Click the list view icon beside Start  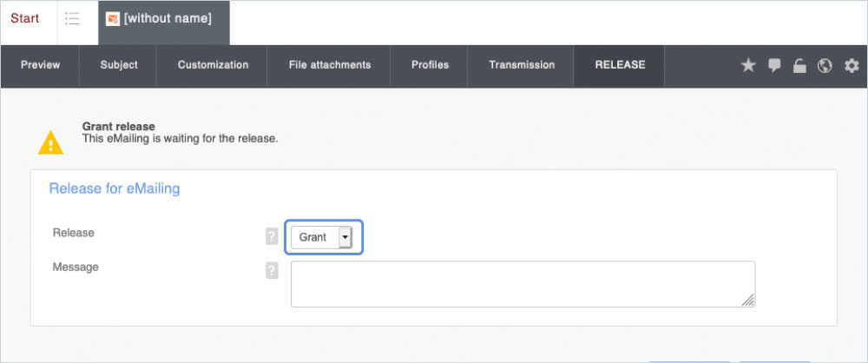click(x=73, y=19)
